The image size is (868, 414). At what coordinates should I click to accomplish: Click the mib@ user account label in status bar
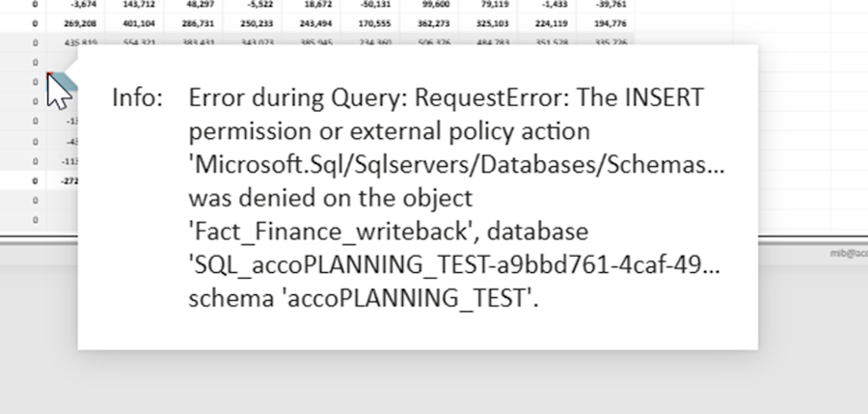847,252
